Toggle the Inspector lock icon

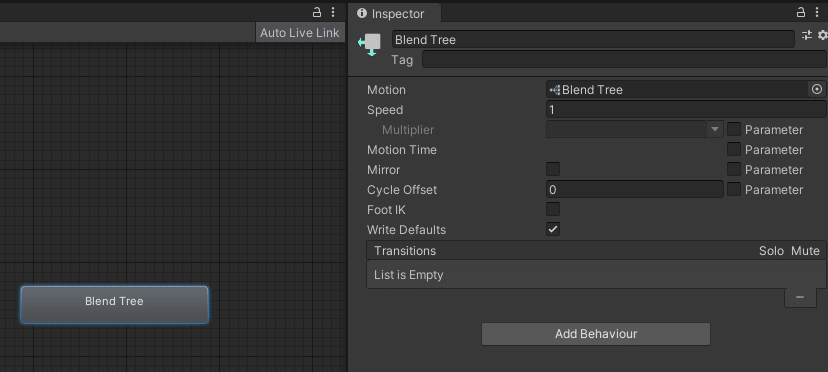tap(801, 12)
